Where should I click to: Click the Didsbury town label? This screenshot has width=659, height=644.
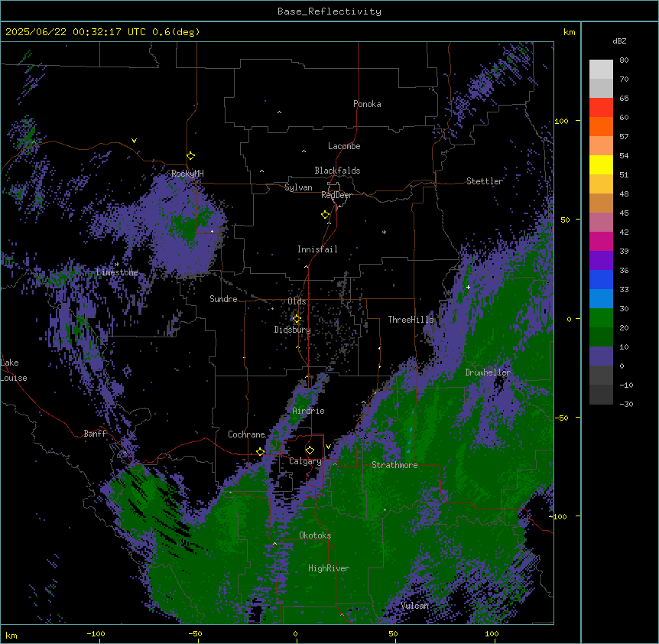[x=293, y=330]
